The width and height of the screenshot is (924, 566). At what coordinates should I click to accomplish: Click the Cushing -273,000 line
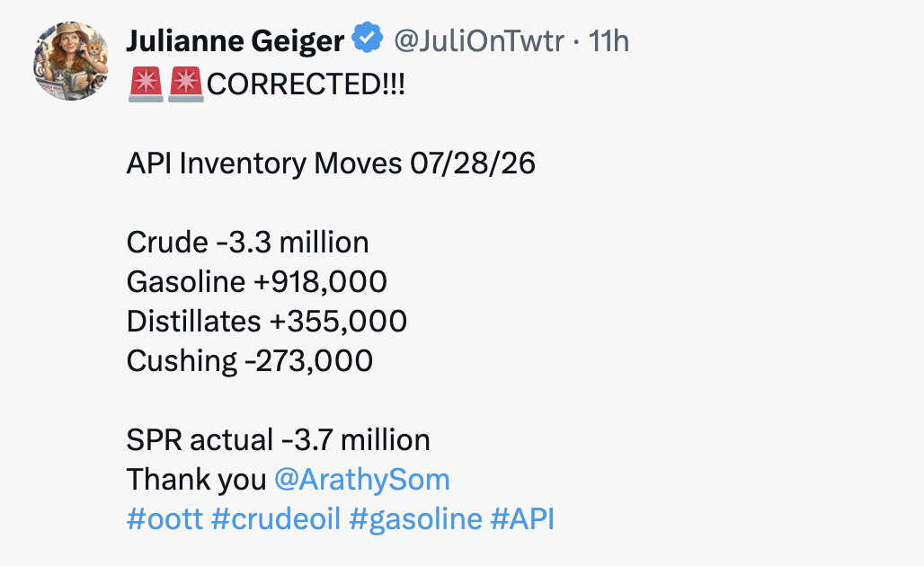tap(249, 360)
